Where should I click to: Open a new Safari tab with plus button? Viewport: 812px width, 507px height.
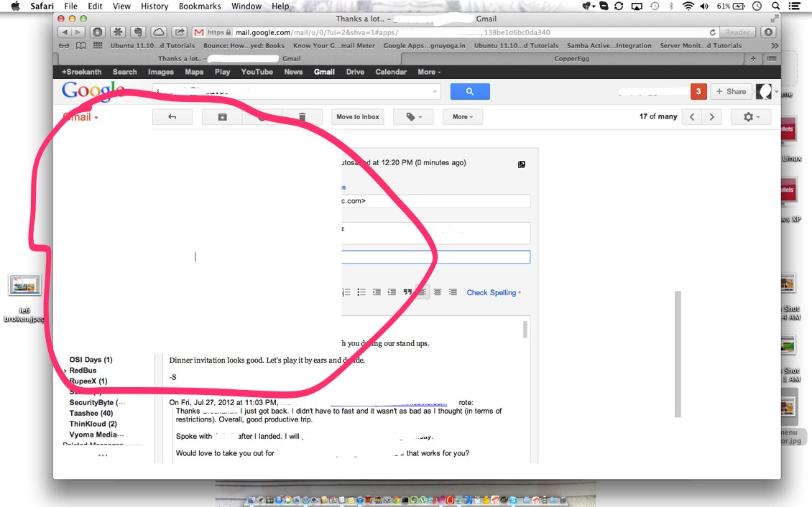753,58
